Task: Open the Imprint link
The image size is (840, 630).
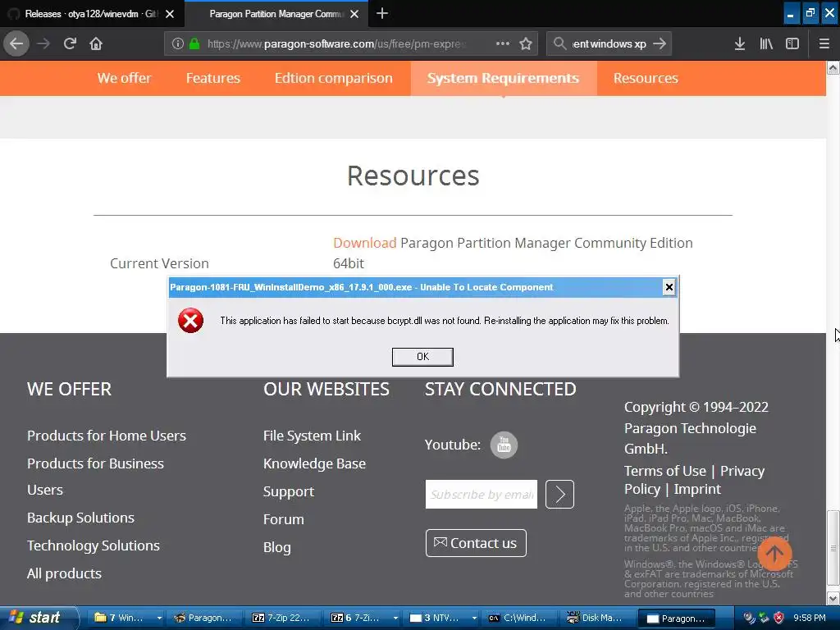Action: click(x=697, y=489)
